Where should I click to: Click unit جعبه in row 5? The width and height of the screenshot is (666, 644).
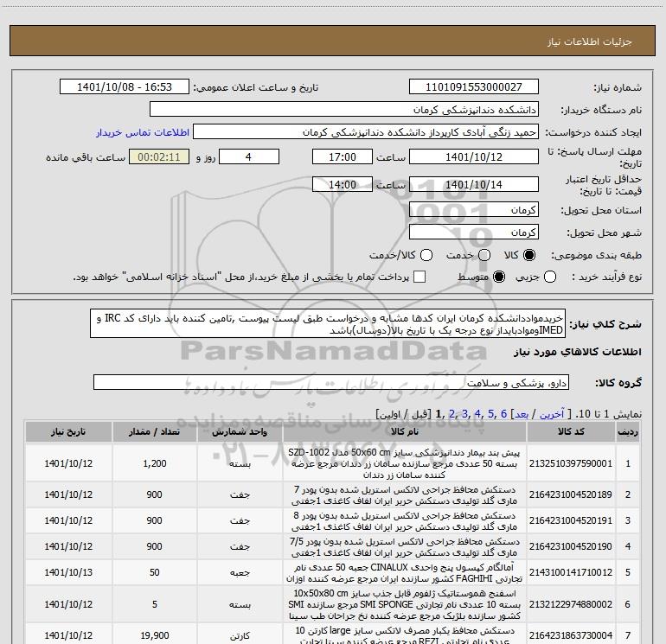[240, 572]
